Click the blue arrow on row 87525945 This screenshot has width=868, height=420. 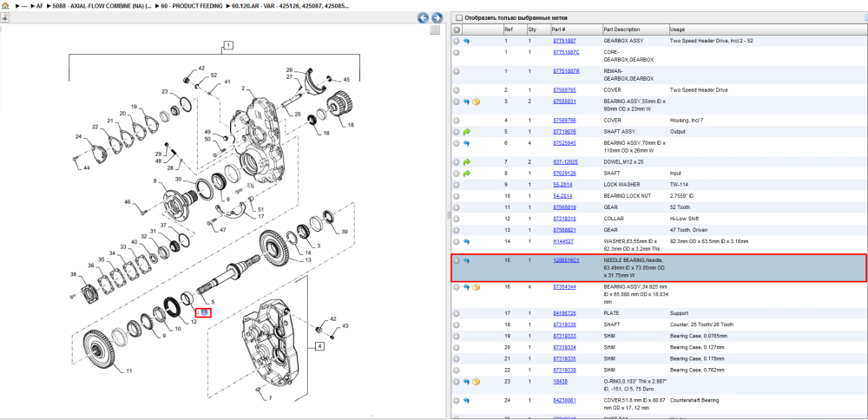tap(467, 143)
